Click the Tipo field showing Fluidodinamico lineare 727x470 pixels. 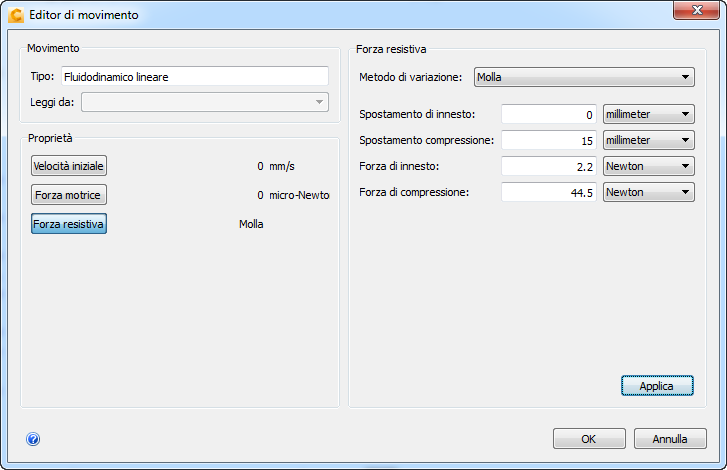(x=195, y=76)
